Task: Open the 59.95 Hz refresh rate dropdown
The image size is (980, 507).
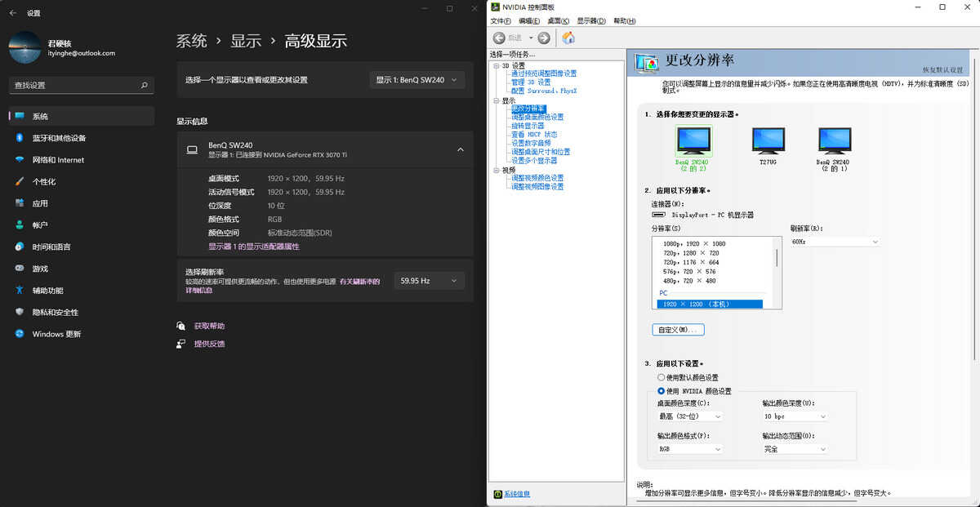Action: [429, 281]
